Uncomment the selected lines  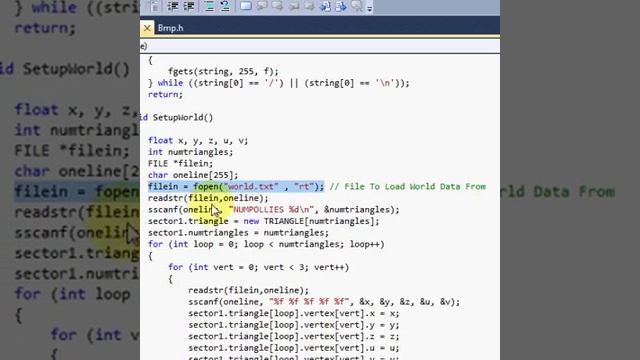pyautogui.click(x=225, y=6)
